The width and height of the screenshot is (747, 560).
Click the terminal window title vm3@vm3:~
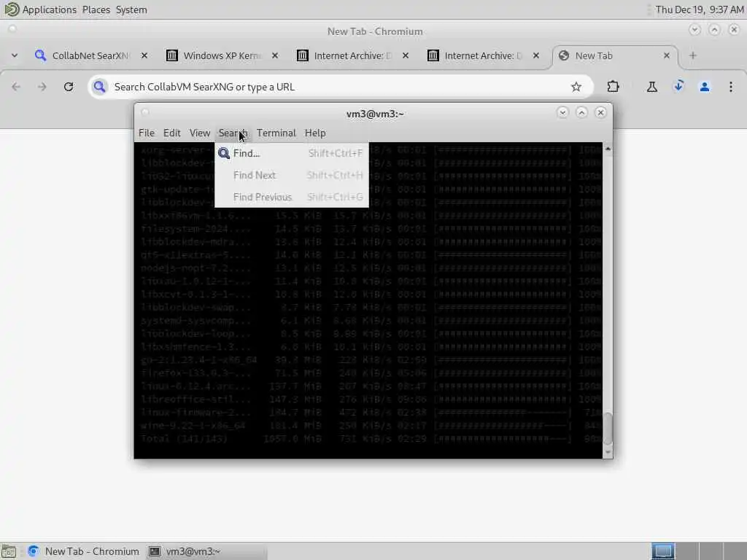pos(375,114)
